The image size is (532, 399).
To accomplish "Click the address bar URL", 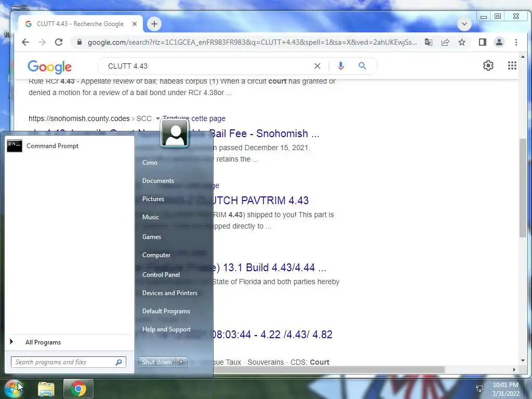I will coord(252,42).
